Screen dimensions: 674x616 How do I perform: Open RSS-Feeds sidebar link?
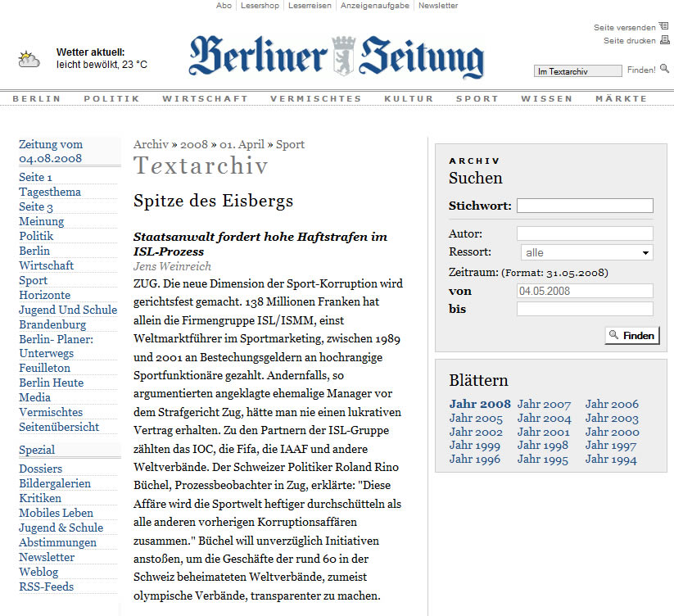(47, 587)
